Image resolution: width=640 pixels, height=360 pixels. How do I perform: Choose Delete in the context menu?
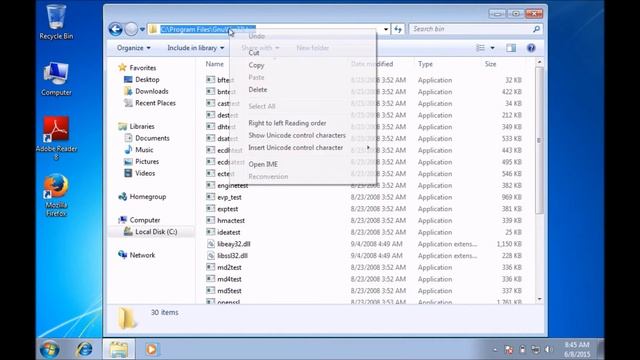pyautogui.click(x=258, y=89)
